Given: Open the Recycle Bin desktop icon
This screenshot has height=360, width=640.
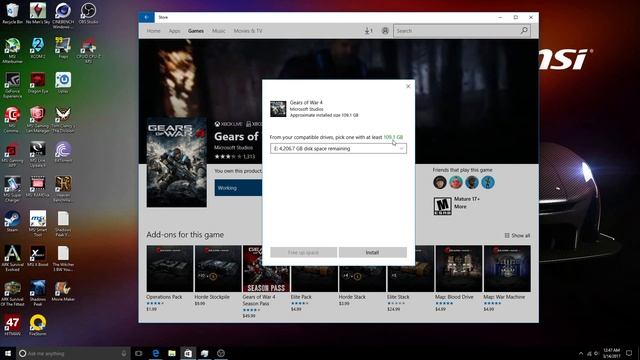Looking at the screenshot, I should pyautogui.click(x=12, y=13).
